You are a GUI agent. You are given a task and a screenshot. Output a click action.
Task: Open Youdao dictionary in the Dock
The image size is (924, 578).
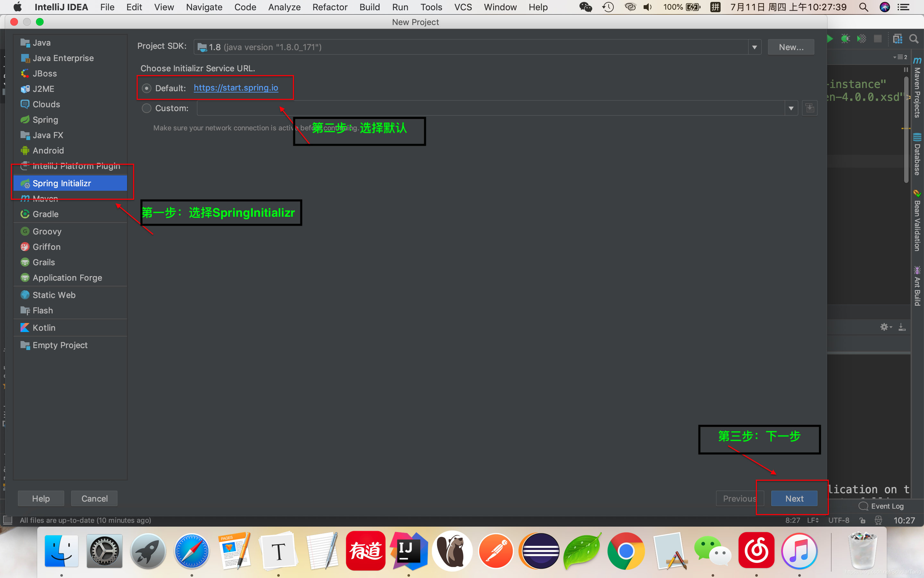click(365, 551)
